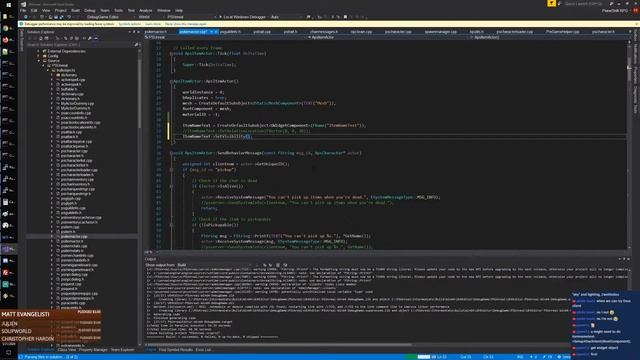Open the Debug menu
The width and height of the screenshot is (640, 360).
tap(89, 11)
